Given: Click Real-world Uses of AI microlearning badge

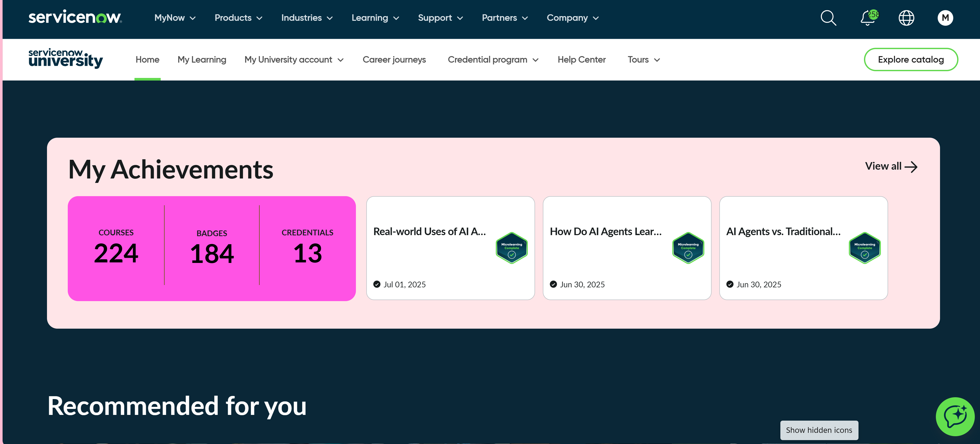Looking at the screenshot, I should pyautogui.click(x=511, y=248).
